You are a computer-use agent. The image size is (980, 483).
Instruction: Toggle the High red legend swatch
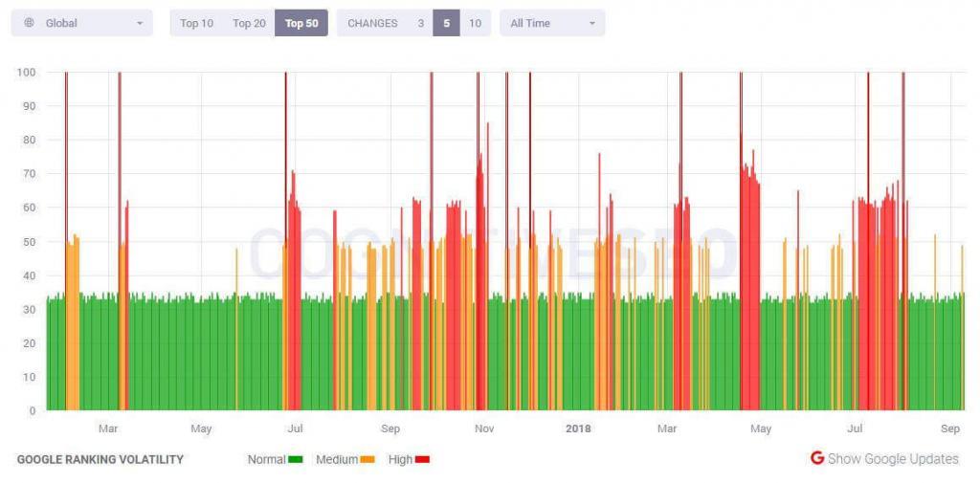tap(422, 460)
